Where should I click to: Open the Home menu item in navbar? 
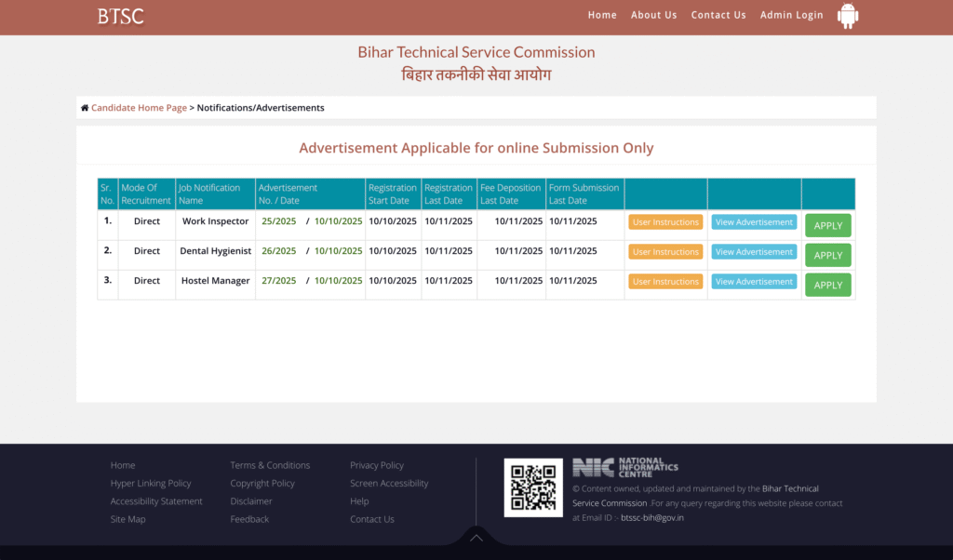pos(602,15)
